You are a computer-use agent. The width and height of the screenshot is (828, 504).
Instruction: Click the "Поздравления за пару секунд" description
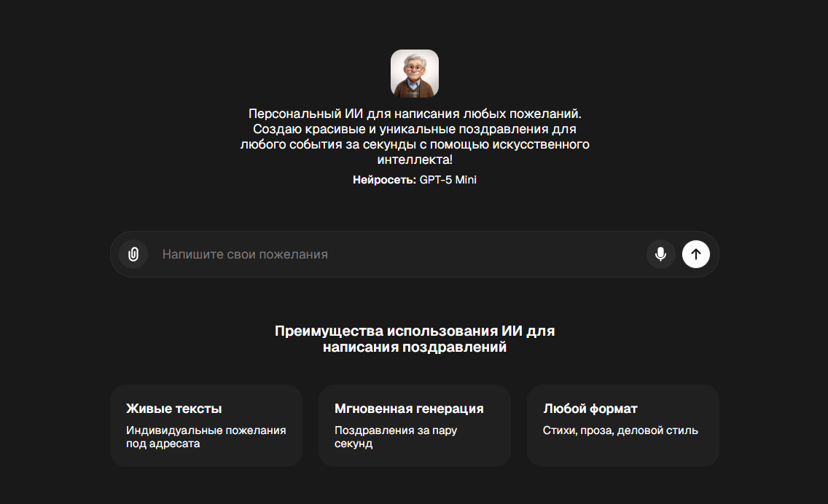point(396,437)
